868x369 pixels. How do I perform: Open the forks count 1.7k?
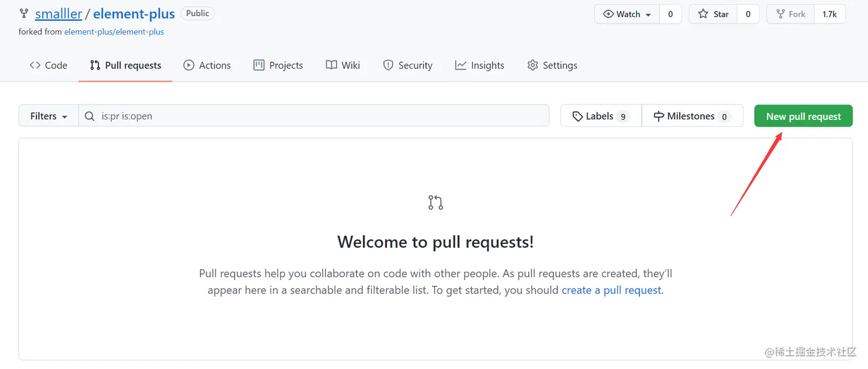pyautogui.click(x=830, y=14)
